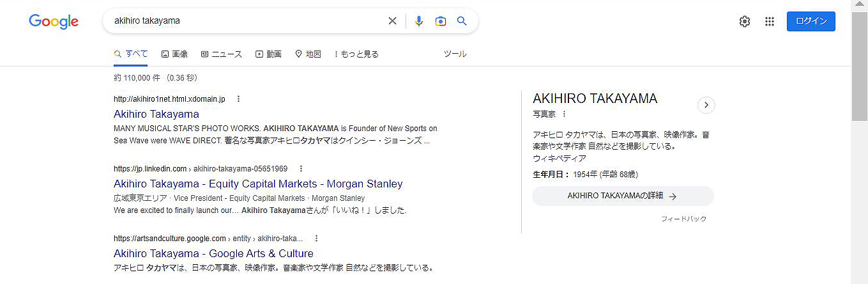Open the settings gear icon

(745, 21)
